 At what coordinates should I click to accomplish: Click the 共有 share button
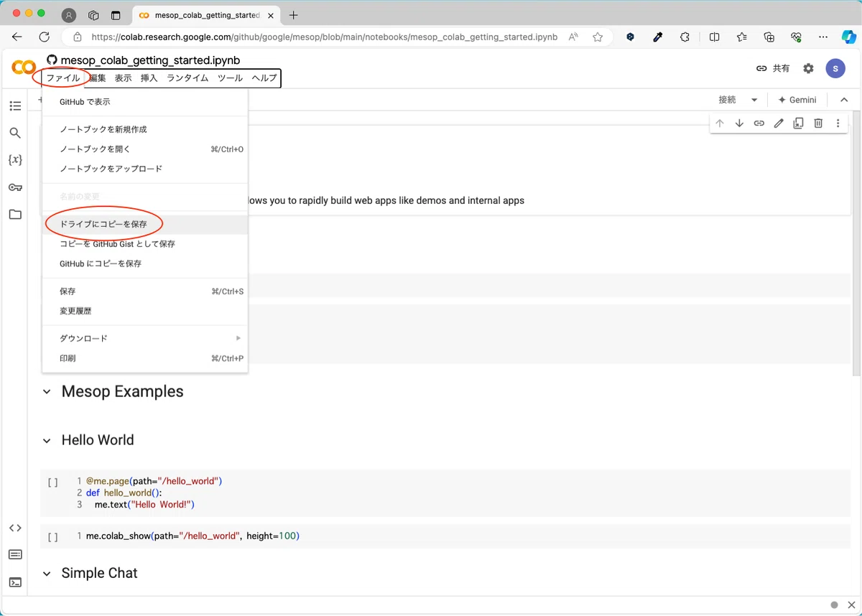773,68
